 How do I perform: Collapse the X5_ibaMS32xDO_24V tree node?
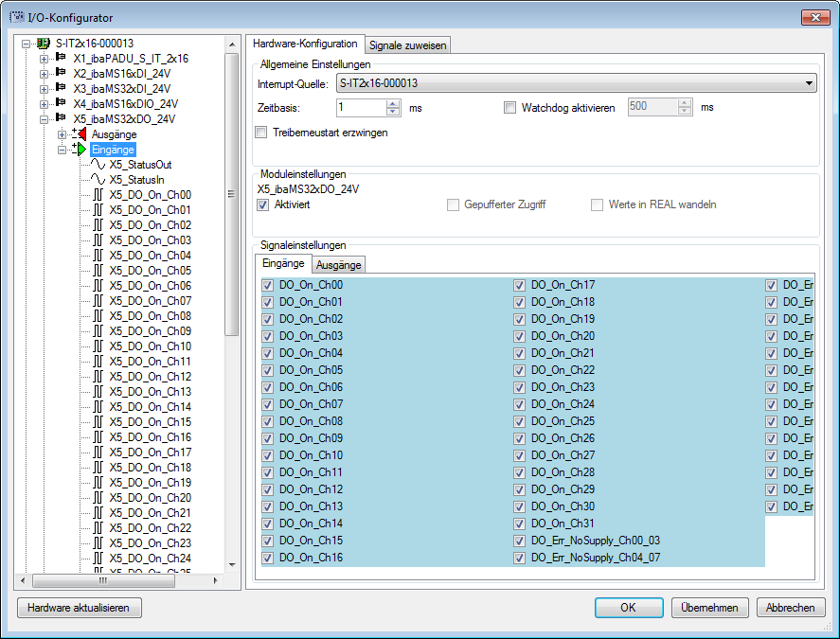point(44,119)
